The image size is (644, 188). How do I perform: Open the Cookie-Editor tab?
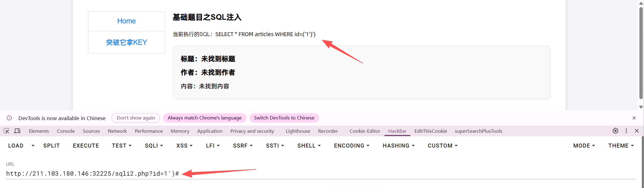365,131
